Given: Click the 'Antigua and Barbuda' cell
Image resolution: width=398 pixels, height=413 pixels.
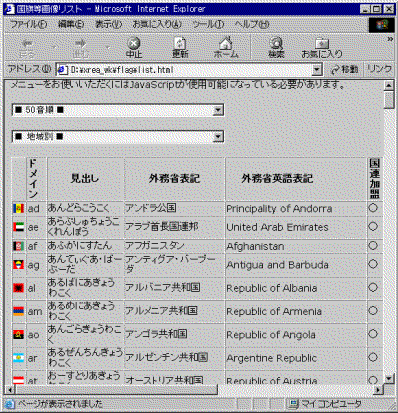Looking at the screenshot, I should click(296, 265).
